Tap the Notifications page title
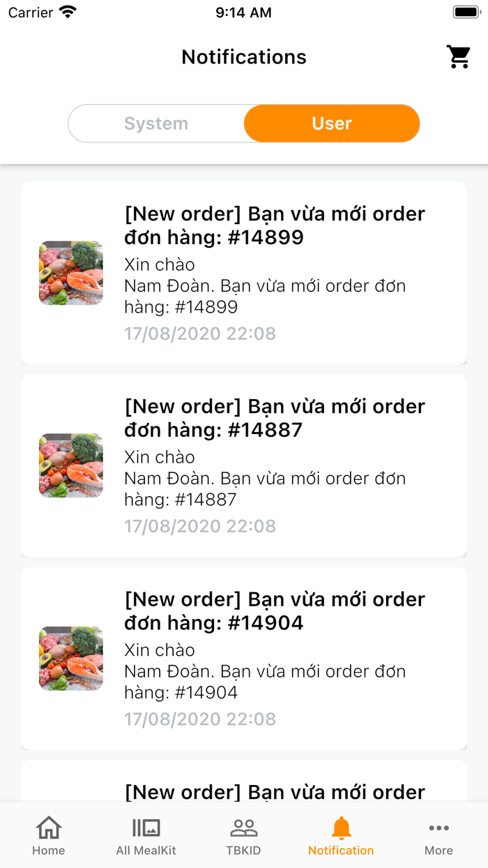Viewport: 488px width, 868px height. pos(244,57)
